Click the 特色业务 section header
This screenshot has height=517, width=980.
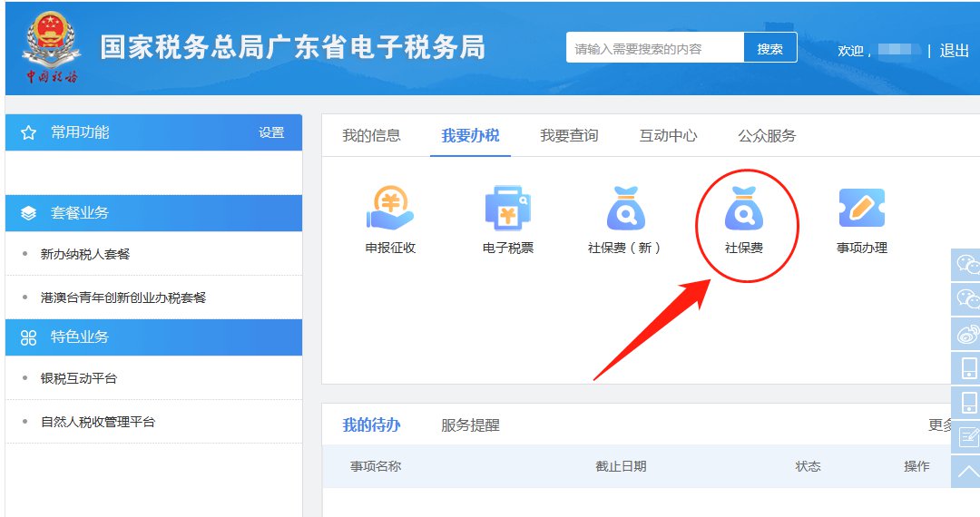coord(153,337)
